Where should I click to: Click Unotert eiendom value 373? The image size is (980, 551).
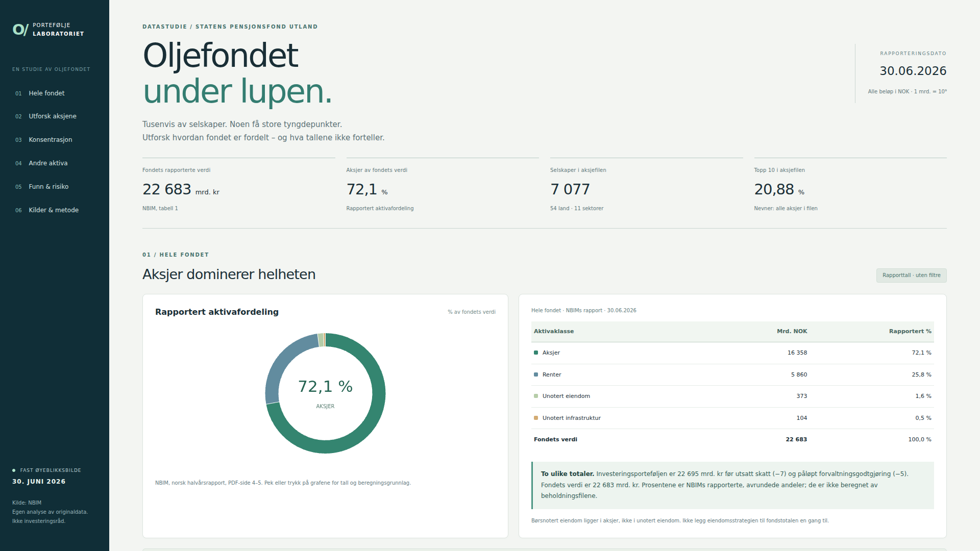(802, 396)
